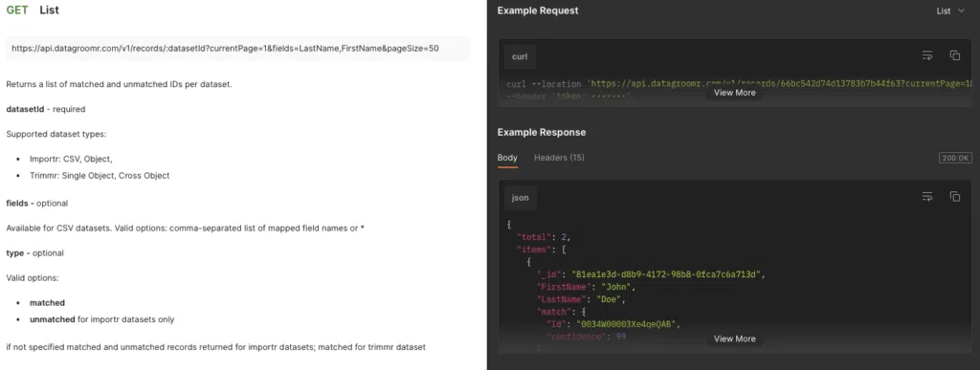
Task: Click the 200 OK status badge
Action: point(955,158)
